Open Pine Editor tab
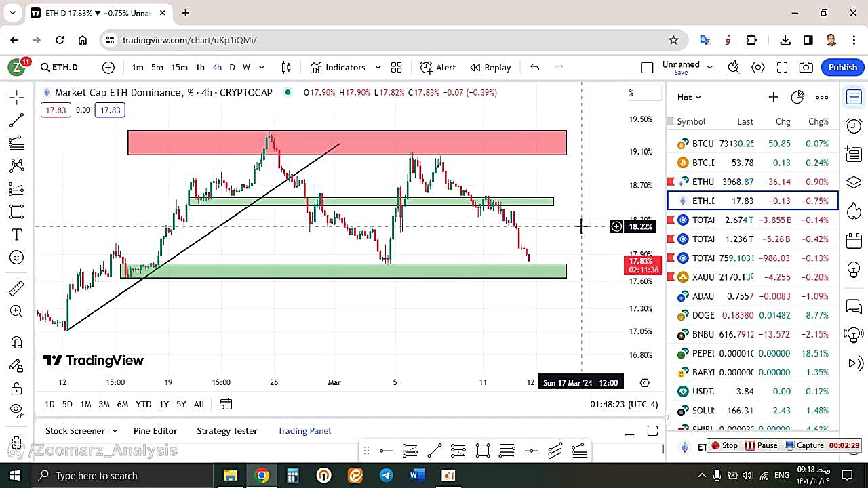Viewport: 868px width, 488px height. [x=155, y=431]
